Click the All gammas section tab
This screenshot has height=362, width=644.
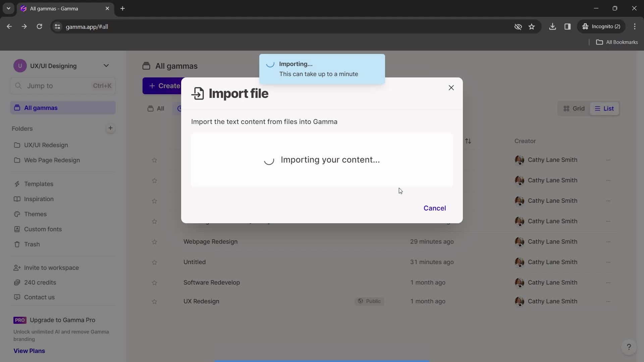coord(41,107)
